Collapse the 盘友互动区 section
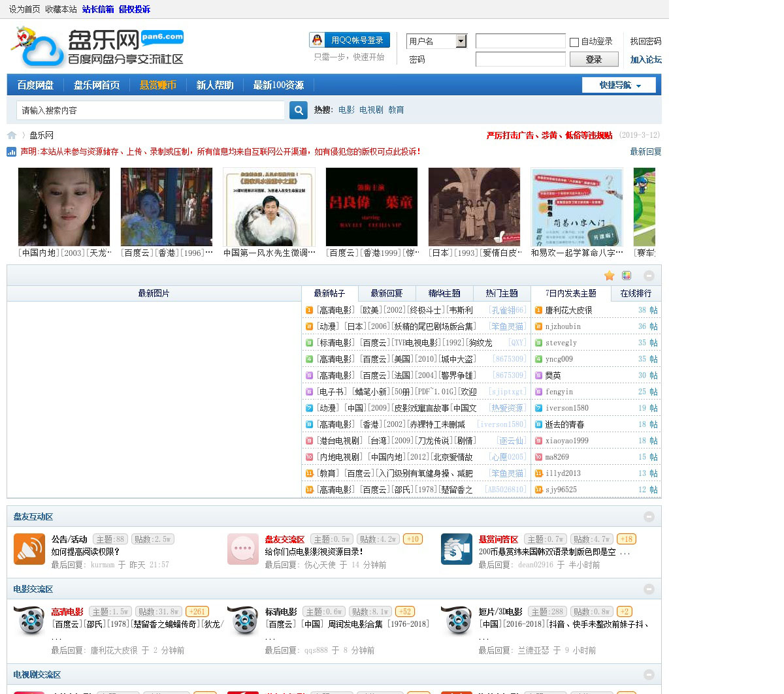This screenshot has height=694, width=784. [649, 516]
